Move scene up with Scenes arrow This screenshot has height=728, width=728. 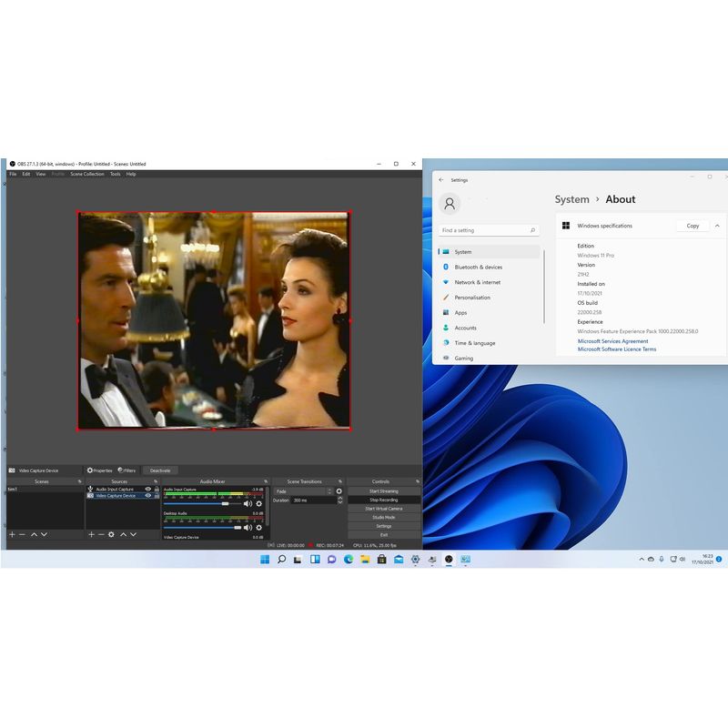coord(34,534)
